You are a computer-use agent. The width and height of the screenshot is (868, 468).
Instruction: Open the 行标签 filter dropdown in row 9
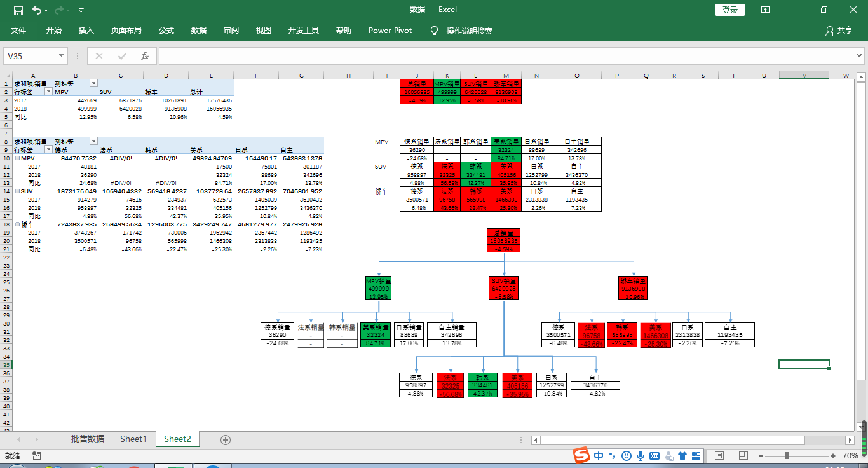coord(49,149)
